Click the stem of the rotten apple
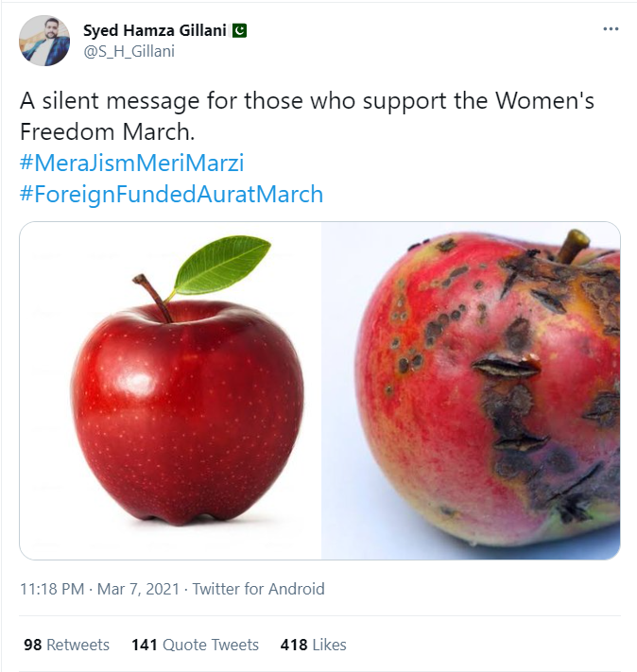 (572, 244)
